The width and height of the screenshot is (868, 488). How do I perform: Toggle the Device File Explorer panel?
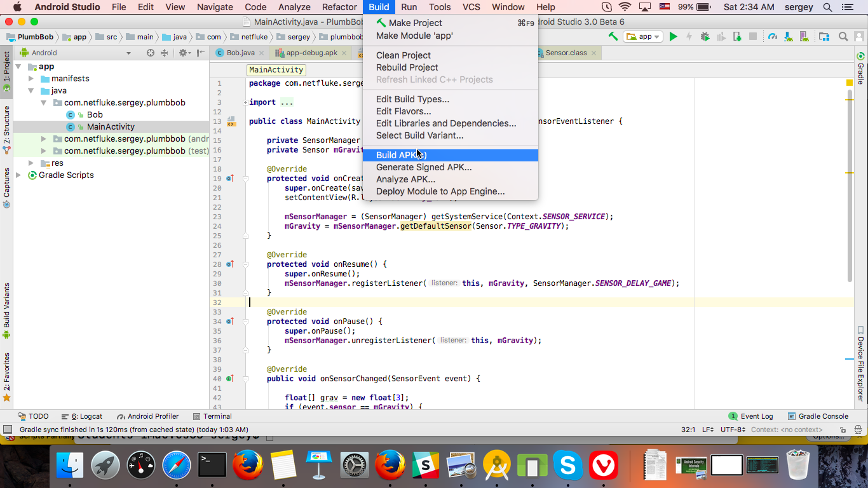coord(861,364)
